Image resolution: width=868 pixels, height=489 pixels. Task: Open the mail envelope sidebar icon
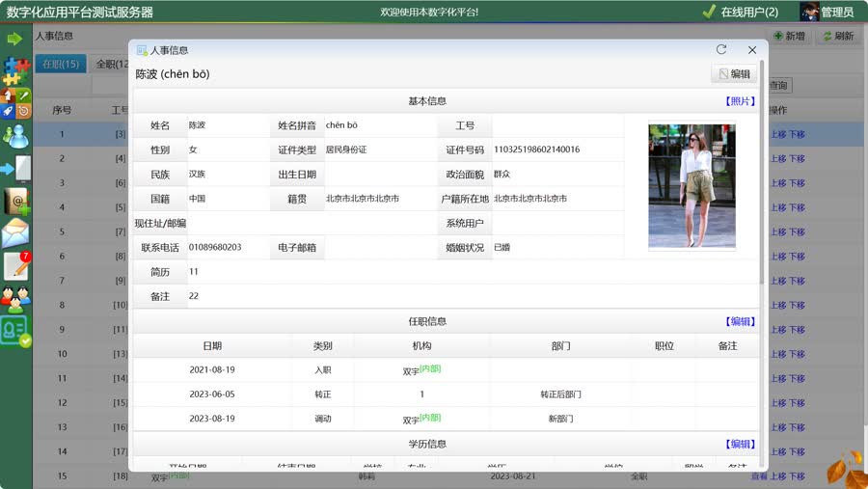pyautogui.click(x=15, y=233)
